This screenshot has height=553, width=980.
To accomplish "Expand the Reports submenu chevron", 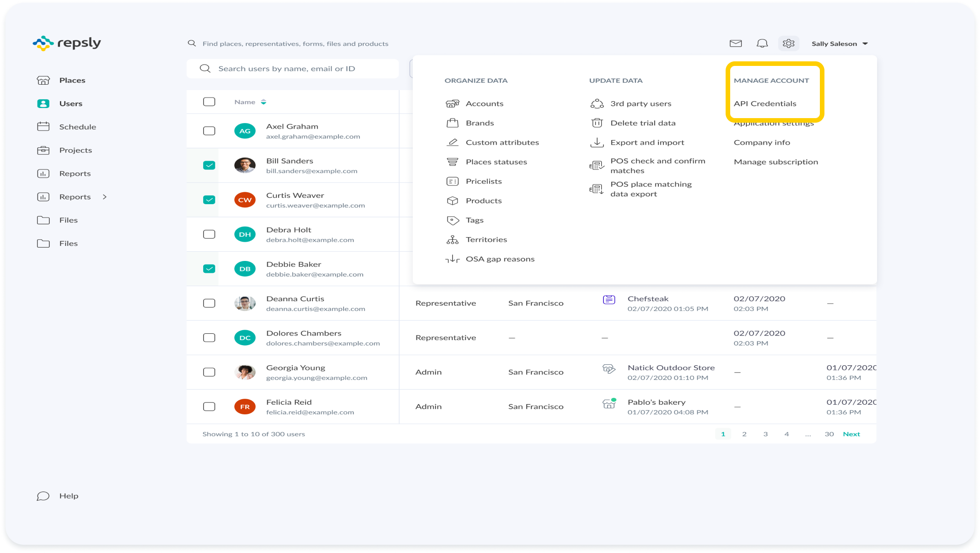I will [x=105, y=197].
